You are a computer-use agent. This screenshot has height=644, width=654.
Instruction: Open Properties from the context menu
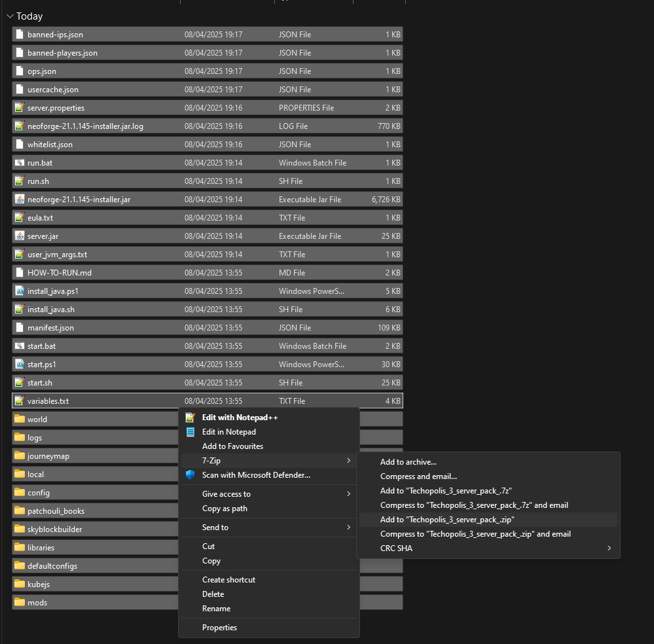point(219,627)
